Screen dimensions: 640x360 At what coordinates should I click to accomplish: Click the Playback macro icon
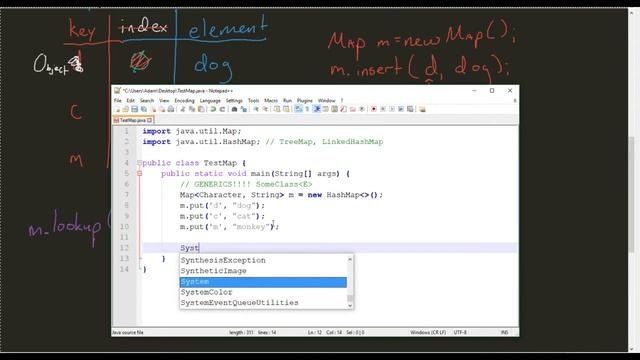(x=392, y=109)
